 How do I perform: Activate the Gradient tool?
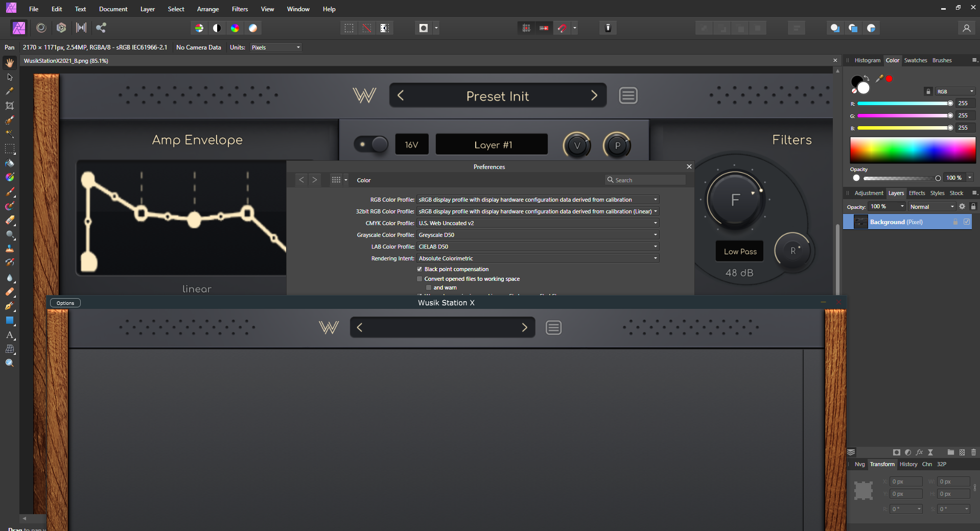point(10,177)
